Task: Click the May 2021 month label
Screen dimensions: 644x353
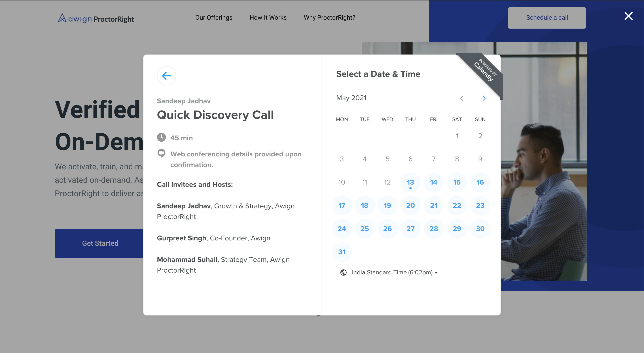Action: click(x=351, y=98)
